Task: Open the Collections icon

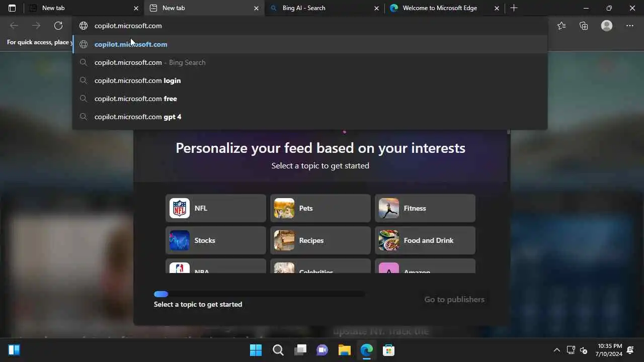Action: [584, 26]
